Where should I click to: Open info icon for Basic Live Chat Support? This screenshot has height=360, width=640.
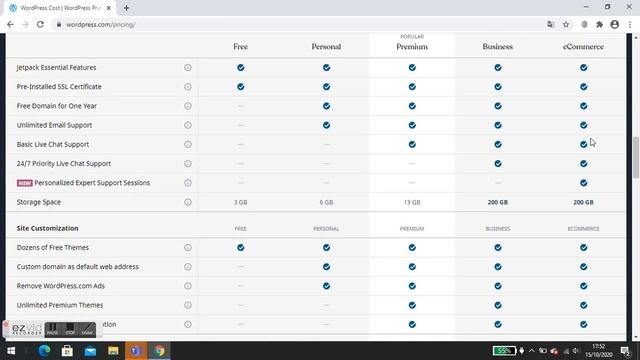[188, 144]
